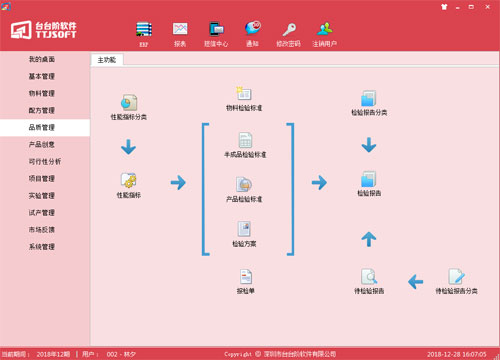Click 修改密码 key icon
This screenshot has height=360, width=500.
289,29
